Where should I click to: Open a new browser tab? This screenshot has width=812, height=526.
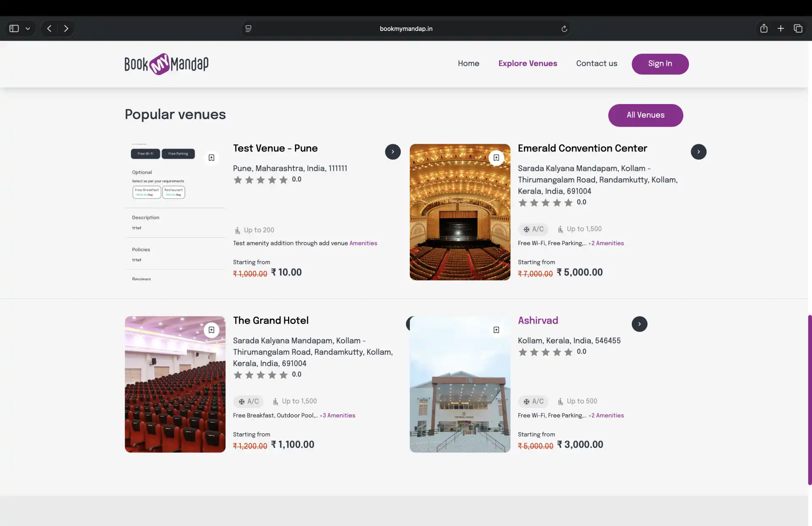pos(780,28)
